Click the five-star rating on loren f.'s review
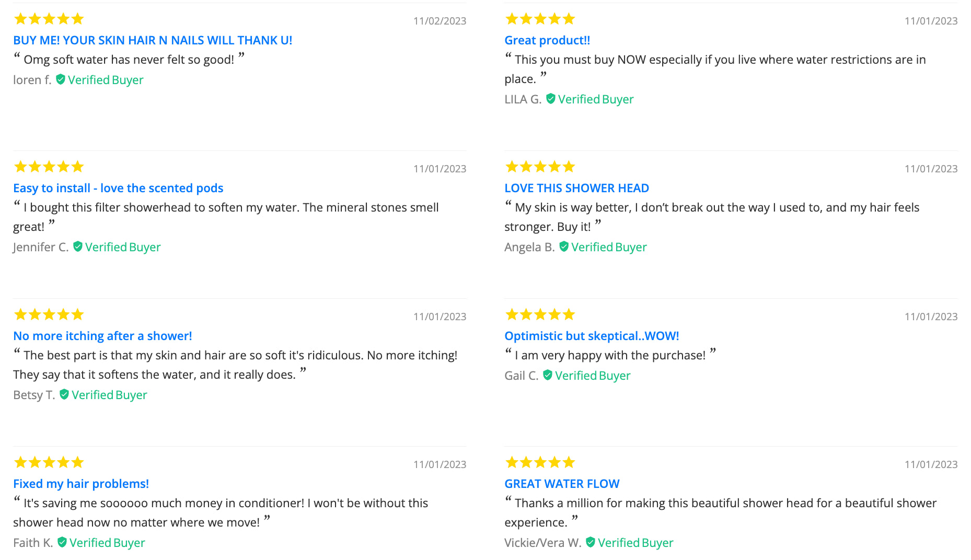971x560 pixels. tap(49, 19)
